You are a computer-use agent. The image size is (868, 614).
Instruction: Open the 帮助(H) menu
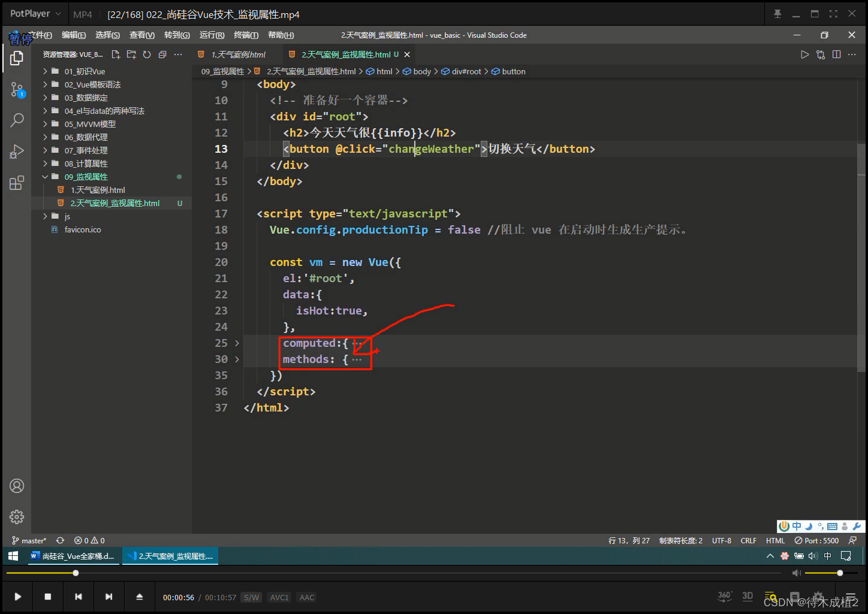pyautogui.click(x=281, y=35)
